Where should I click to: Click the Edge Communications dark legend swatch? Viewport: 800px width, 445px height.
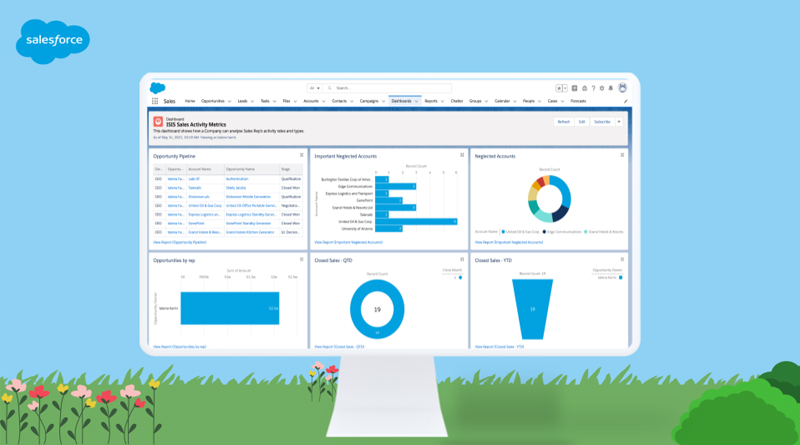(544, 232)
